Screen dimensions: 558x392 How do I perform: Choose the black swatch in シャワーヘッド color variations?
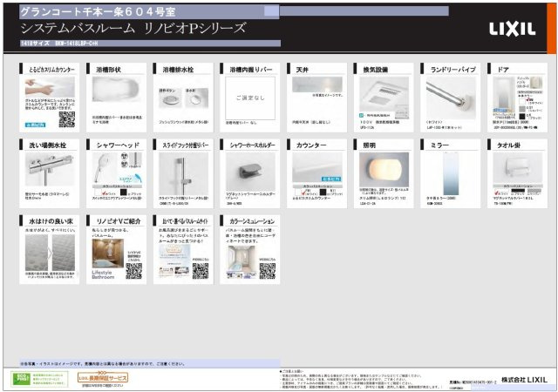click(x=124, y=193)
